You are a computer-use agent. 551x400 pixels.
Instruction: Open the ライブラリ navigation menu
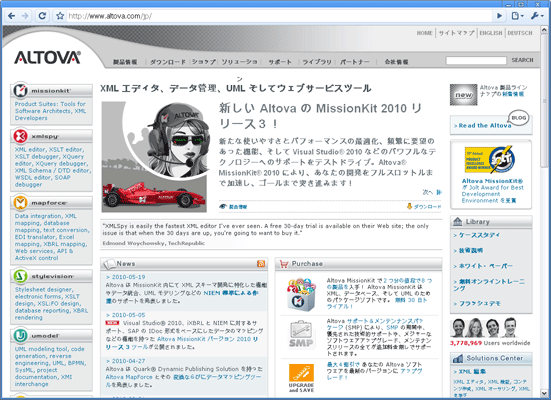point(317,62)
